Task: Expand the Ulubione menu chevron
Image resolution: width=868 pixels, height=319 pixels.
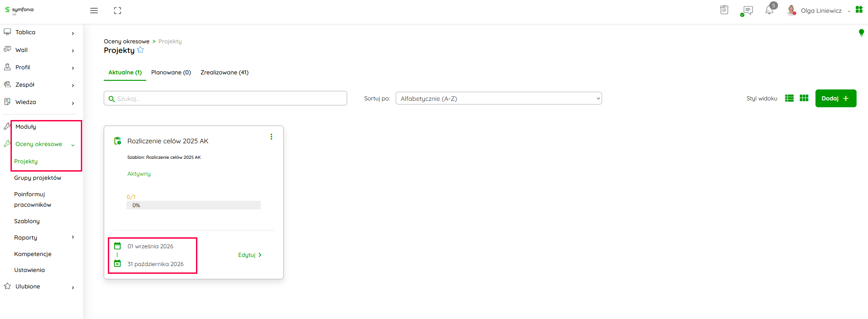Action: click(73, 287)
